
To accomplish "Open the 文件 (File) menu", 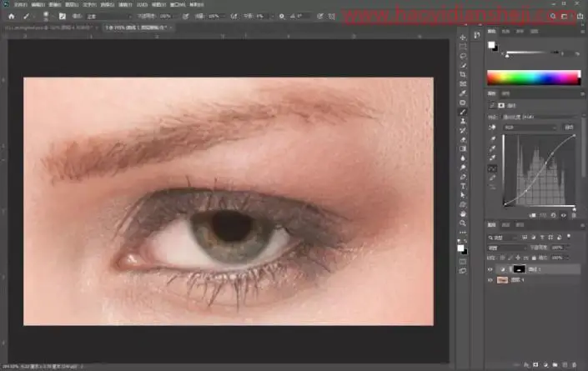I will point(20,5).
